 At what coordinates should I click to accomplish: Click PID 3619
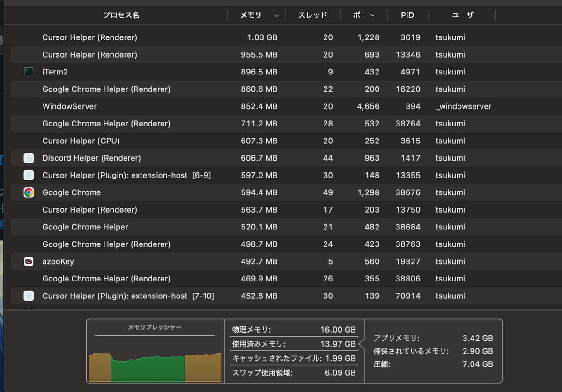411,37
